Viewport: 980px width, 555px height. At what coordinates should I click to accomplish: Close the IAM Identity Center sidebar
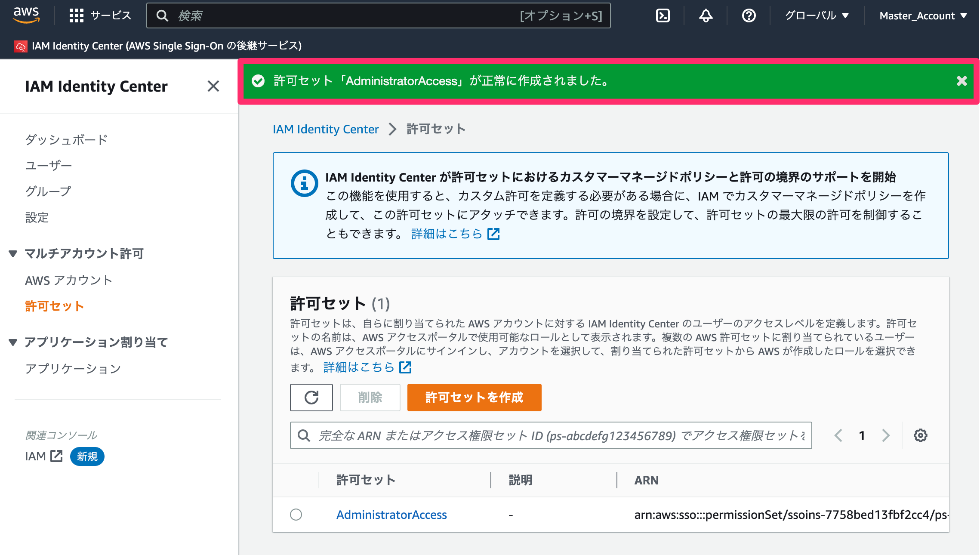(x=213, y=86)
